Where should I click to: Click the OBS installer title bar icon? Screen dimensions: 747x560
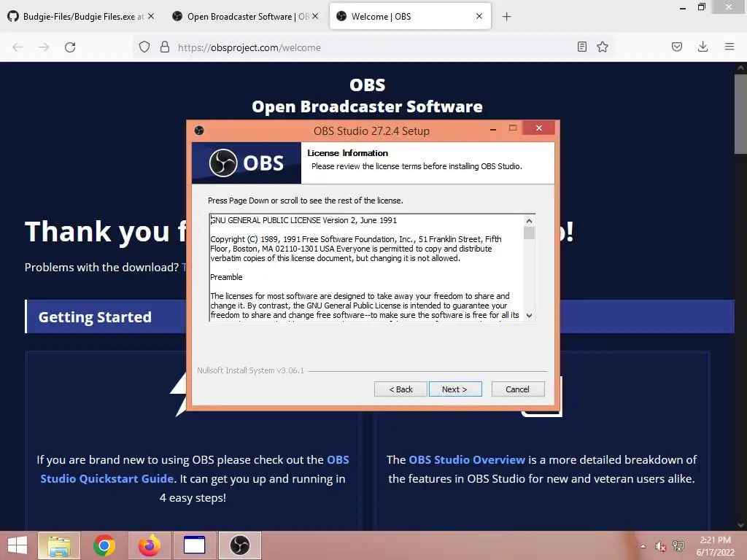tap(199, 131)
